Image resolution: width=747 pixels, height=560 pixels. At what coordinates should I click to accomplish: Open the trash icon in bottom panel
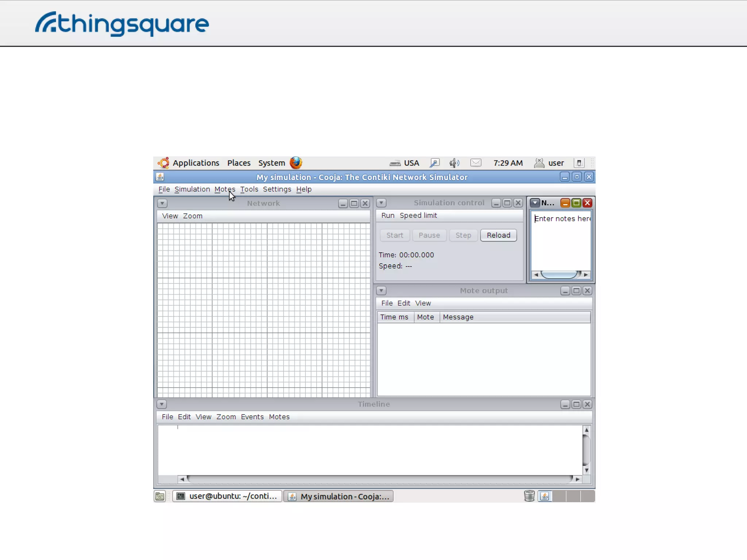(x=529, y=496)
